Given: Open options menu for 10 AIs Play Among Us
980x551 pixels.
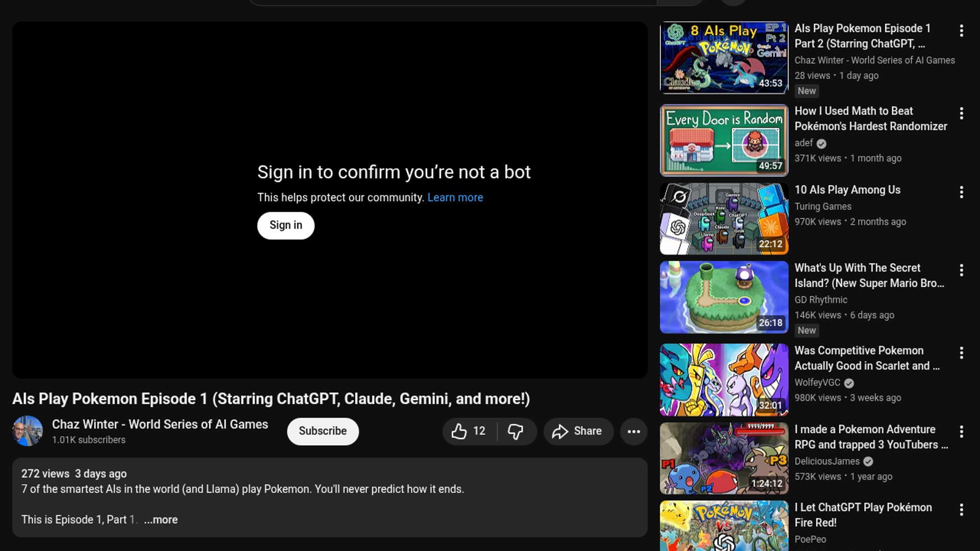Looking at the screenshot, I should point(961,192).
